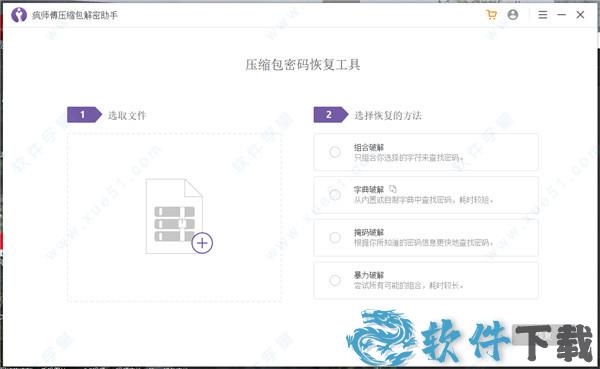Screen dimensions: 600x369
Task: Click the 选择恢复的方法 step label
Action: point(388,115)
